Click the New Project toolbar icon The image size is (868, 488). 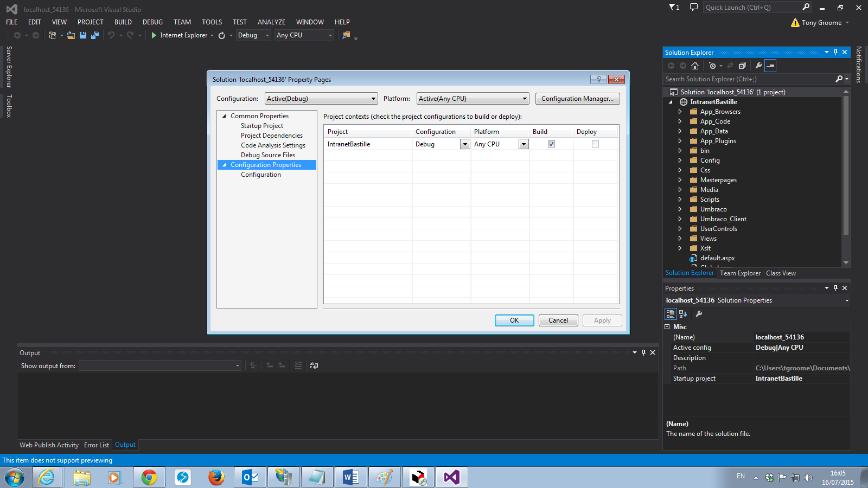coord(52,35)
